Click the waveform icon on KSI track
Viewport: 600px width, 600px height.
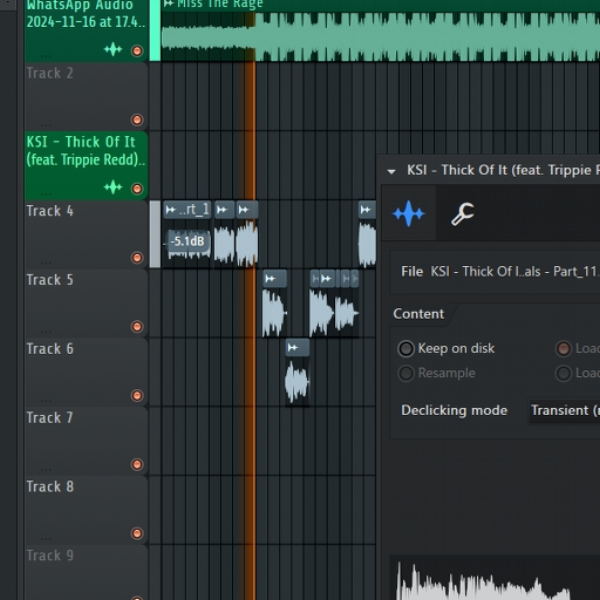tap(113, 188)
